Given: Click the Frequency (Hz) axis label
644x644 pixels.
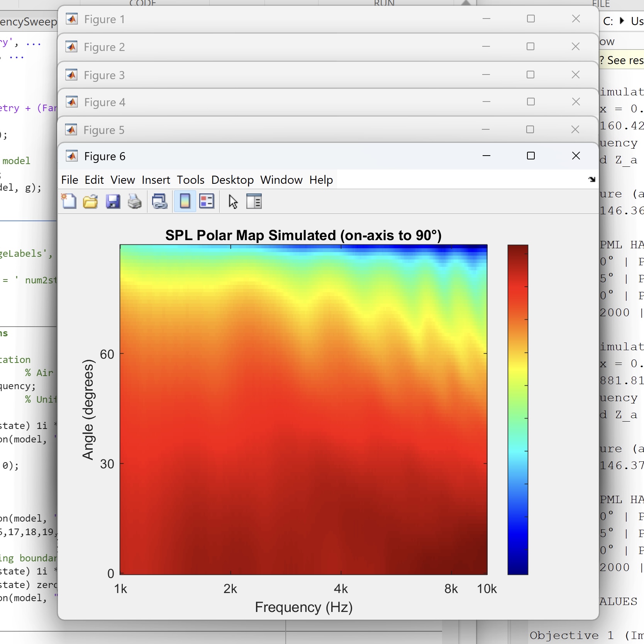Looking at the screenshot, I should tap(303, 607).
